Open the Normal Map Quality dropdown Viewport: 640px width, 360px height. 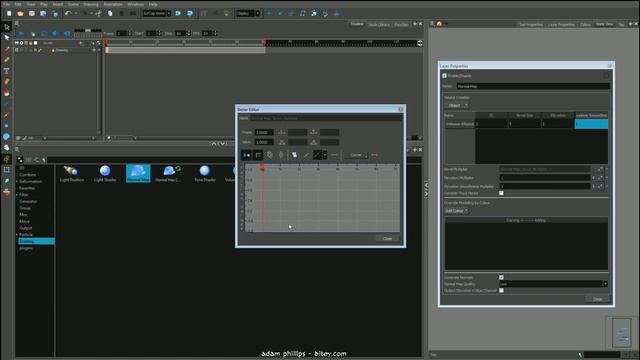pyautogui.click(x=553, y=284)
